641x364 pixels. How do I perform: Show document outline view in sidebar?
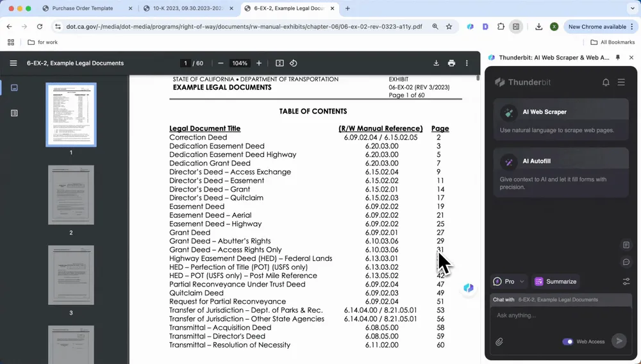point(14,113)
